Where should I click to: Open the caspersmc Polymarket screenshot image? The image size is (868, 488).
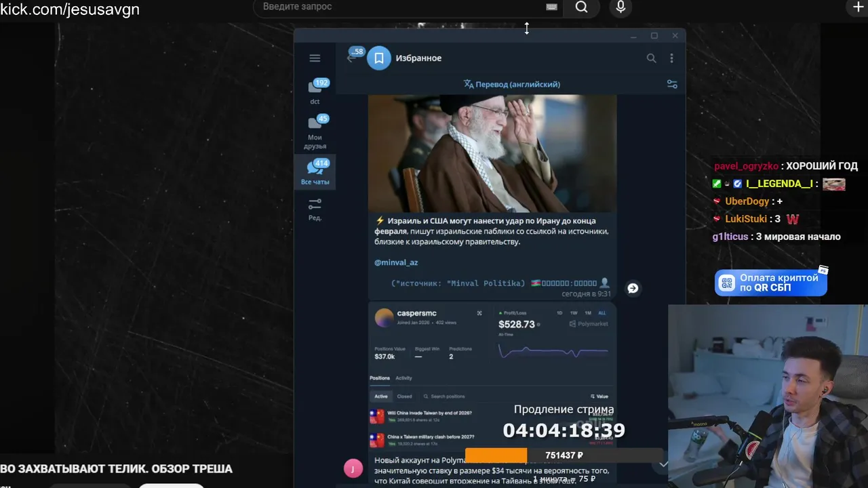tap(492, 377)
